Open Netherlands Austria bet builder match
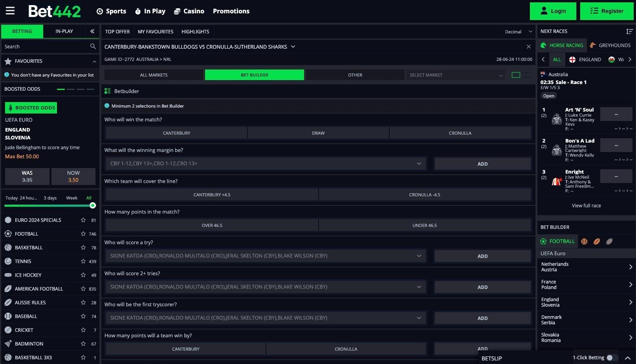This screenshot has height=364, width=636. click(x=586, y=267)
